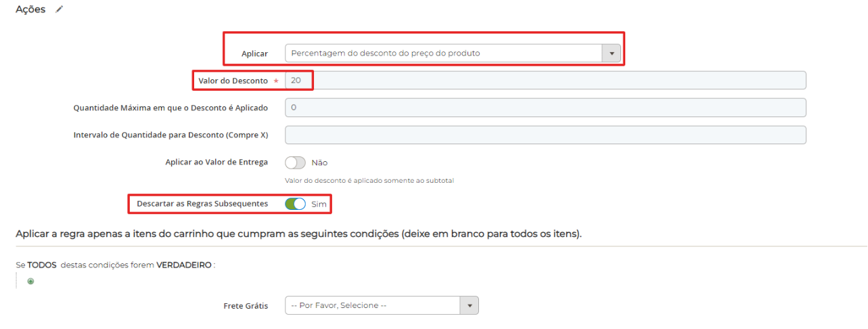Enable Aplicar ao Valor de Entrega switch
The width and height of the screenshot is (868, 329).
(296, 162)
